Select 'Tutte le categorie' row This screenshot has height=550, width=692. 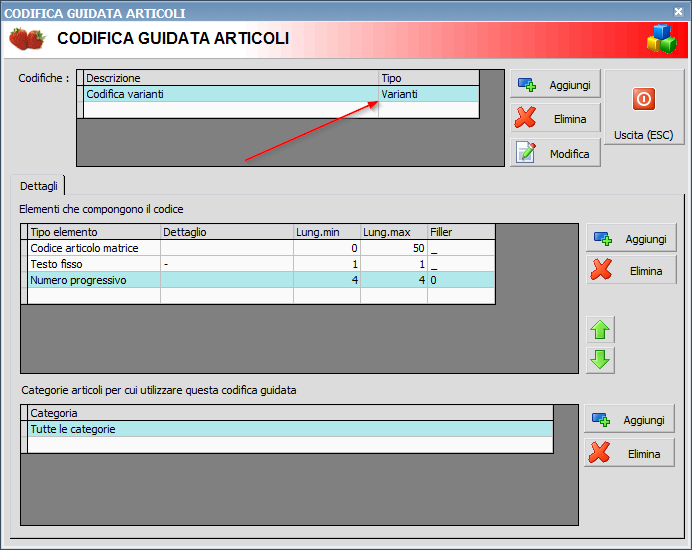tap(290, 429)
